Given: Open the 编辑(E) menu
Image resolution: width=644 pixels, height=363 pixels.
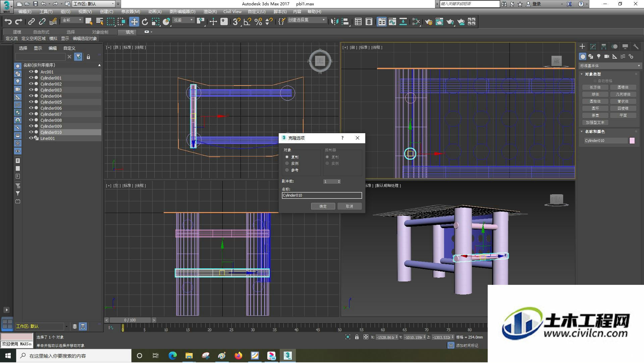Looking at the screenshot, I should tap(25, 12).
